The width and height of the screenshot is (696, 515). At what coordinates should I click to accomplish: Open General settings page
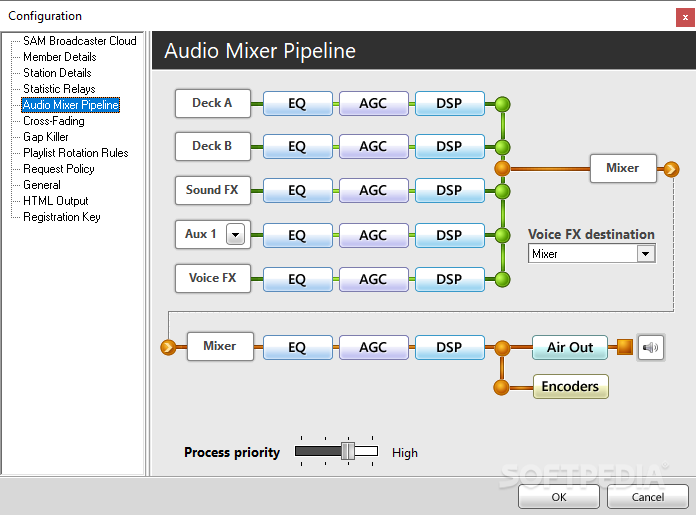[42, 185]
